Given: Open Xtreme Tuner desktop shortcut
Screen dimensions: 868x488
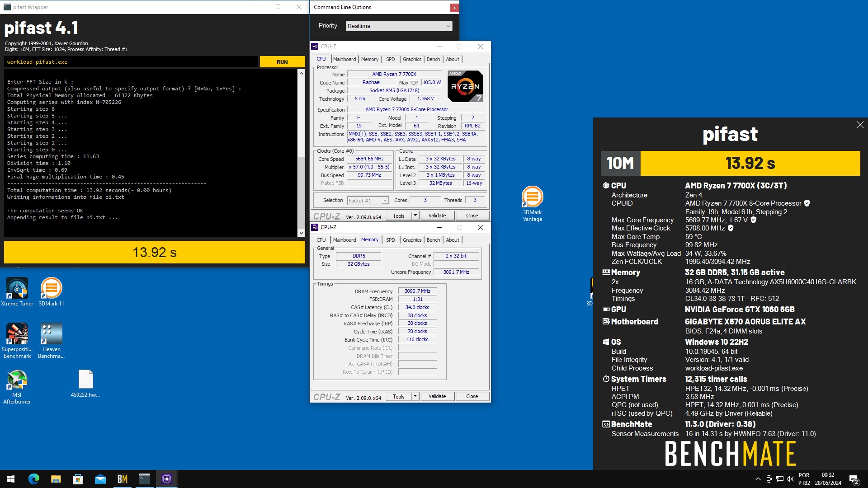Looking at the screenshot, I should click(x=17, y=292).
